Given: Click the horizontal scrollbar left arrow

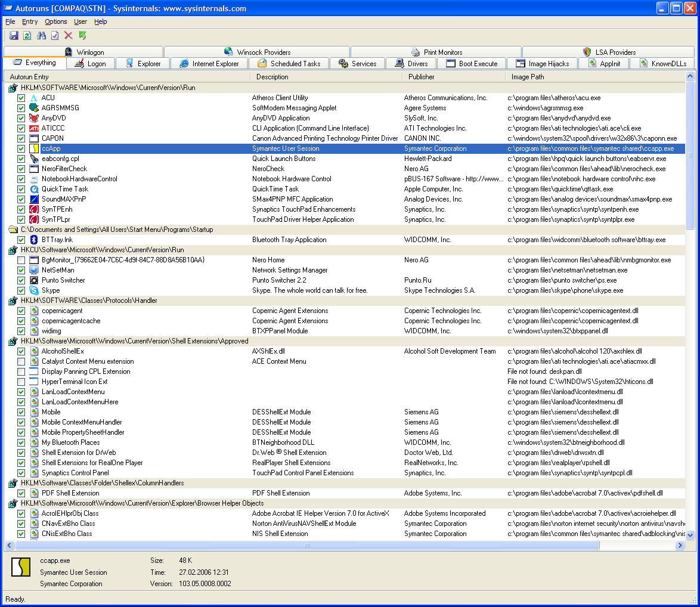Looking at the screenshot, I should [x=10, y=545].
